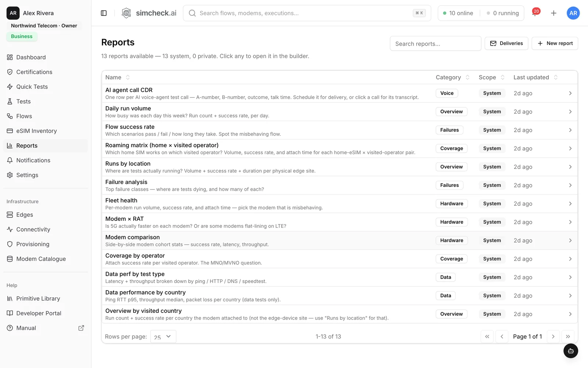
Task: Click the Voice category tag
Action: point(447,93)
